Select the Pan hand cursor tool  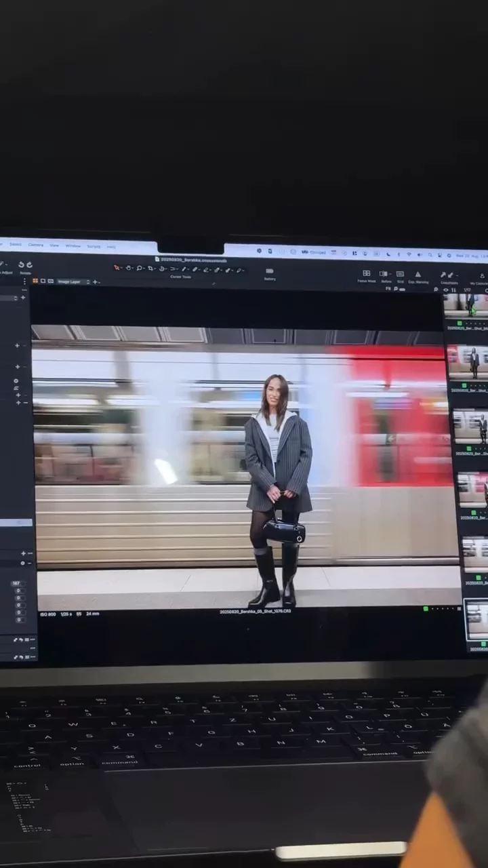pyautogui.click(x=129, y=269)
